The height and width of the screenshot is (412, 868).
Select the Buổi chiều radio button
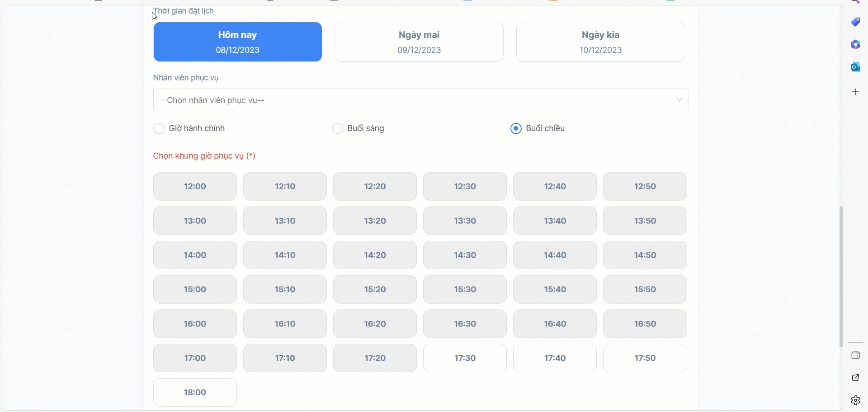[516, 129]
